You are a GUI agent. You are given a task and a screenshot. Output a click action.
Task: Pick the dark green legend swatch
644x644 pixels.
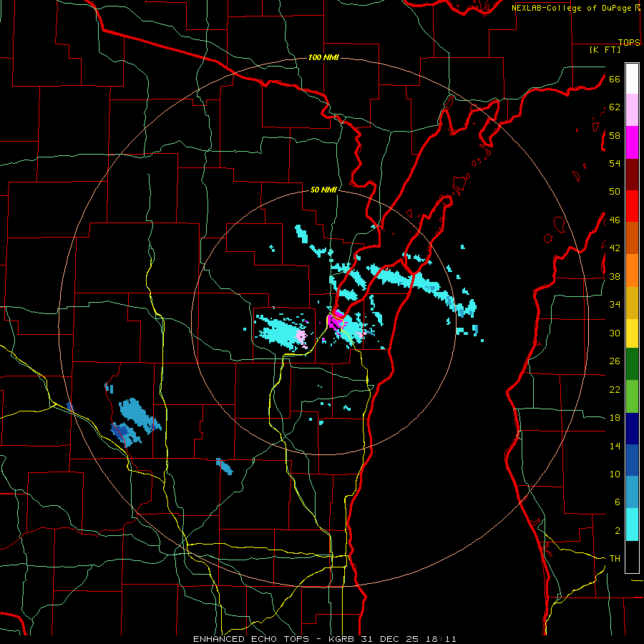point(632,364)
